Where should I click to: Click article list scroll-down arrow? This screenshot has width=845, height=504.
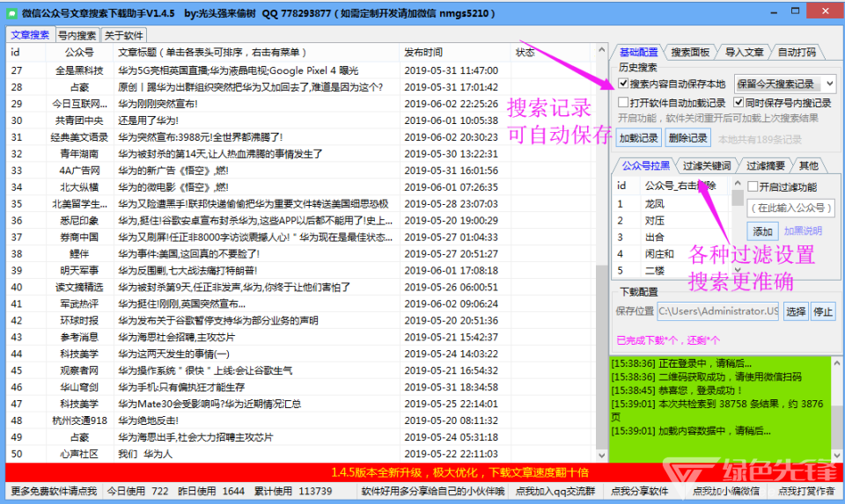601,456
